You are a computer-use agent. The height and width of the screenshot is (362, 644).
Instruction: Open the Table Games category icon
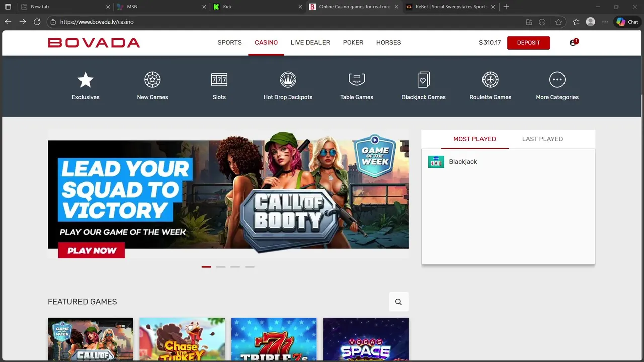(x=357, y=80)
